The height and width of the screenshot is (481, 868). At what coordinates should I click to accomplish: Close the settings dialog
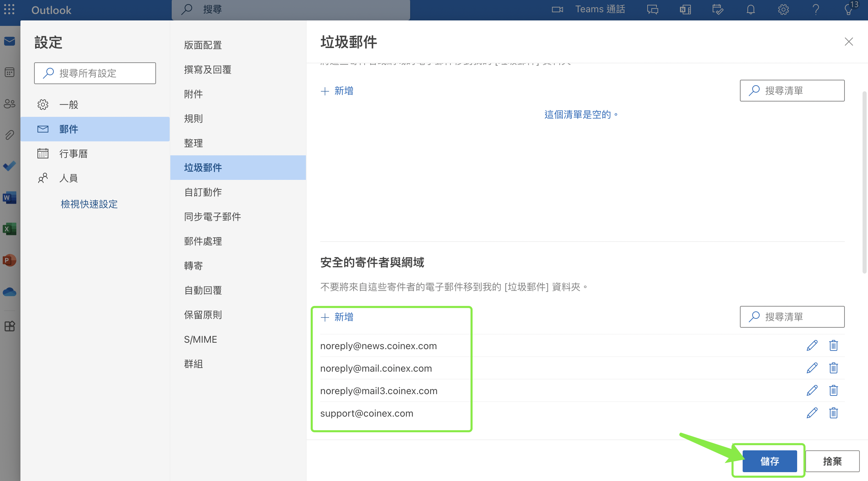[849, 42]
